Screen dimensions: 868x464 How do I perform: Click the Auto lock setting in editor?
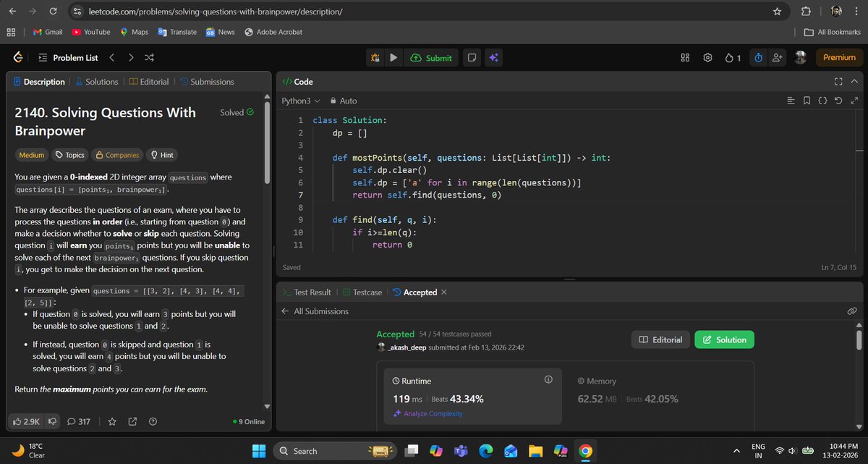(344, 101)
